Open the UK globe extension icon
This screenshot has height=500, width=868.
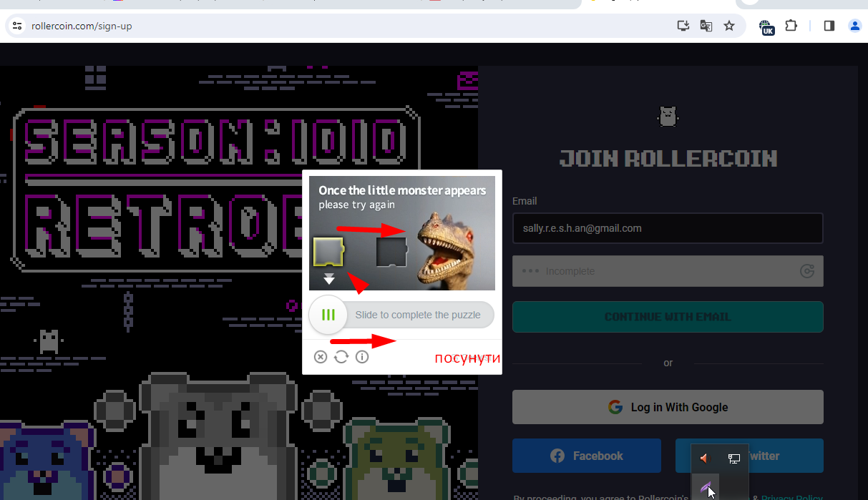pyautogui.click(x=767, y=27)
